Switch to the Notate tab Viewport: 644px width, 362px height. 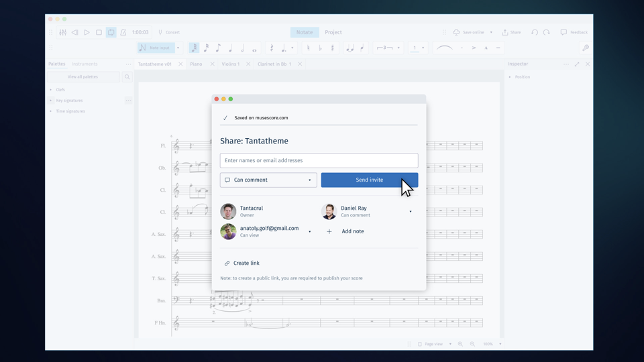pos(305,32)
